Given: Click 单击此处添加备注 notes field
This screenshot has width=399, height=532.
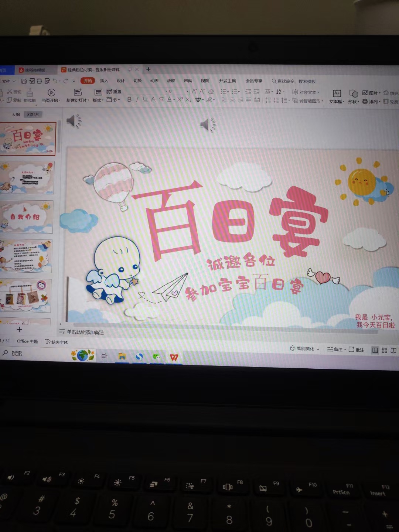Looking at the screenshot, I should tap(85, 332).
